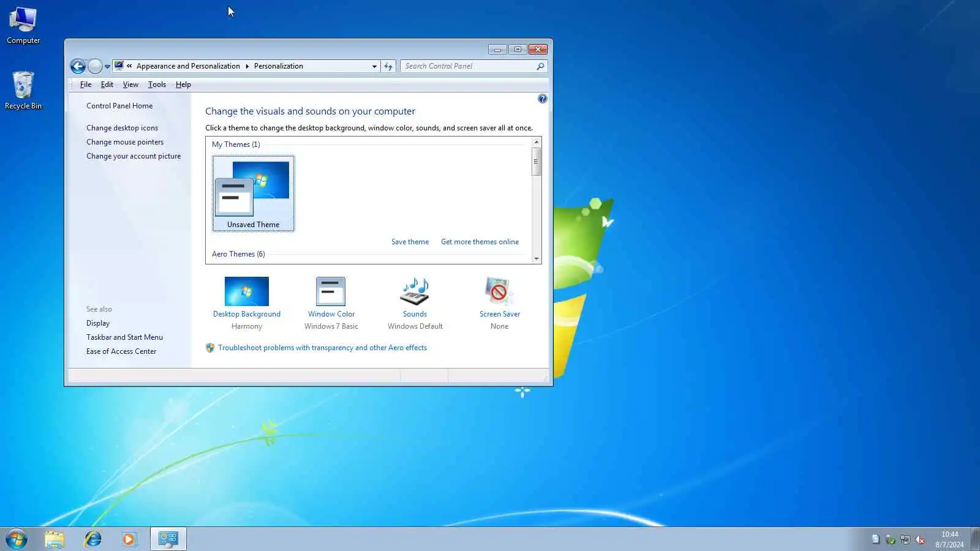Open Change mouse pointers link
Image resolution: width=980 pixels, height=551 pixels.
pyautogui.click(x=125, y=142)
